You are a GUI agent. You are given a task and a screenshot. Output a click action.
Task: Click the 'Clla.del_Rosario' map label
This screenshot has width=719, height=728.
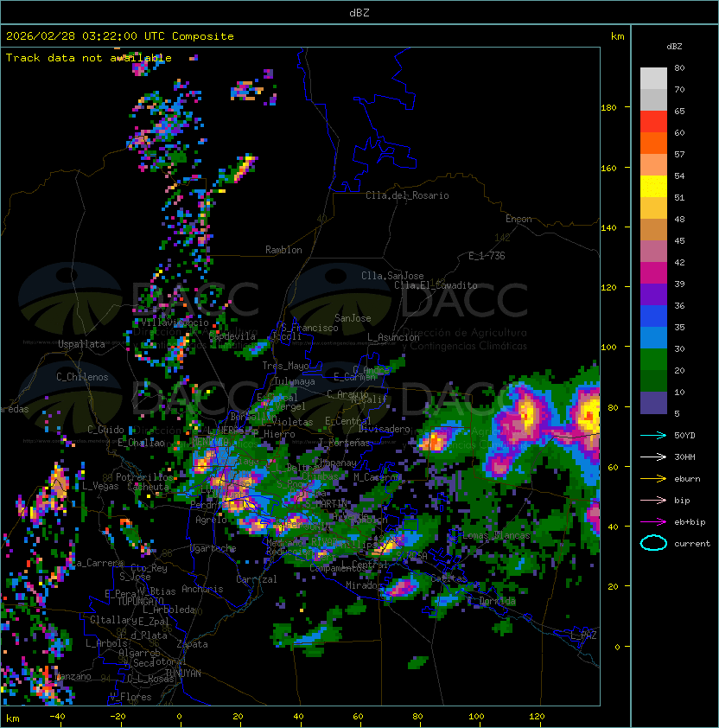tap(407, 195)
